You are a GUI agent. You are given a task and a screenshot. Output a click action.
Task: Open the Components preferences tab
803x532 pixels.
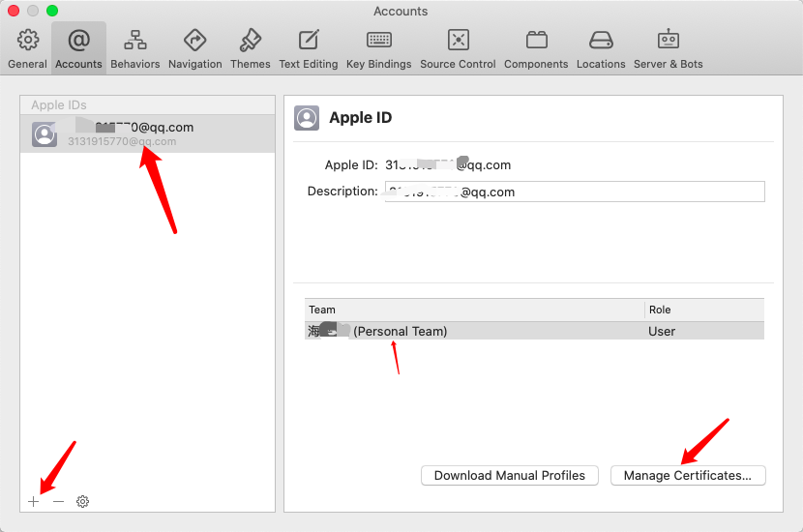tap(536, 48)
